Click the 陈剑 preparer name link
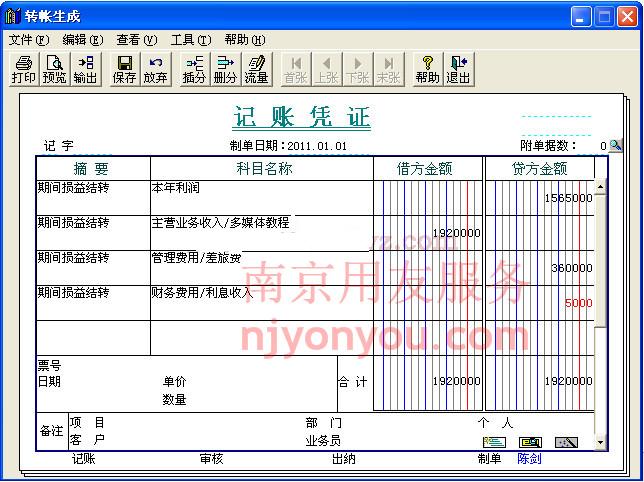Viewport: 644px width, 482px height. coord(529,459)
